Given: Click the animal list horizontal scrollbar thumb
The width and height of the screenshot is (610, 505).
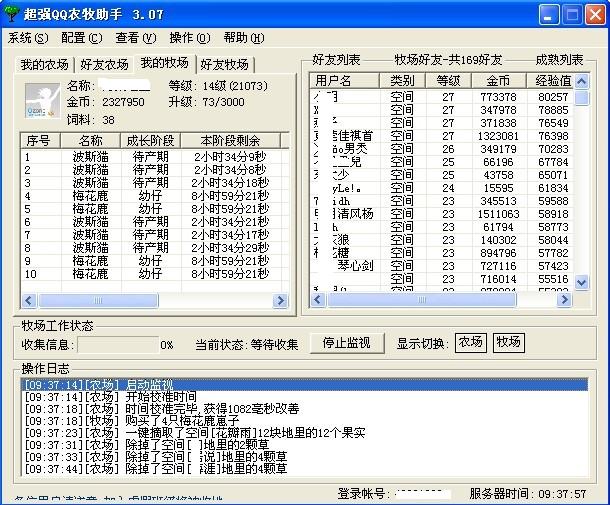Looking at the screenshot, I should [x=98, y=300].
